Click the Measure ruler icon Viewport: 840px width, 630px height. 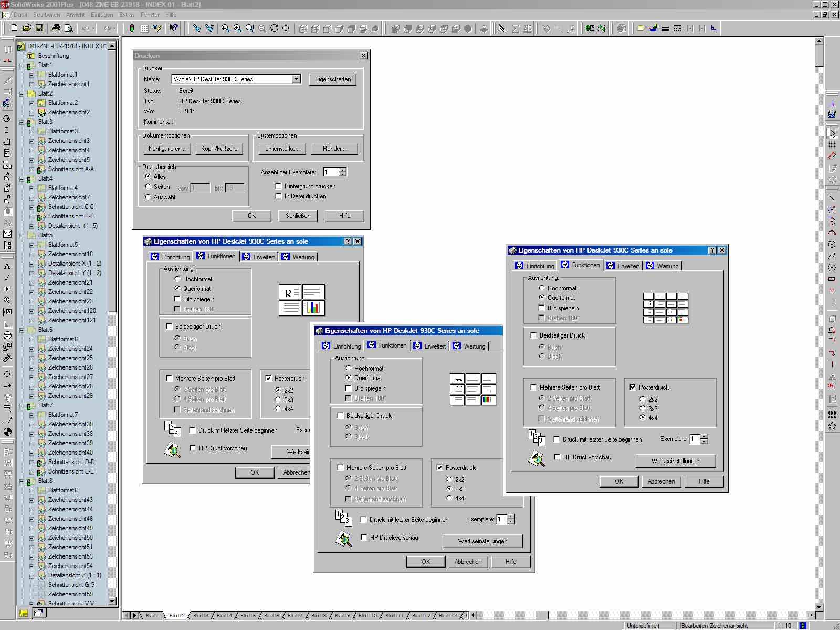(x=502, y=28)
